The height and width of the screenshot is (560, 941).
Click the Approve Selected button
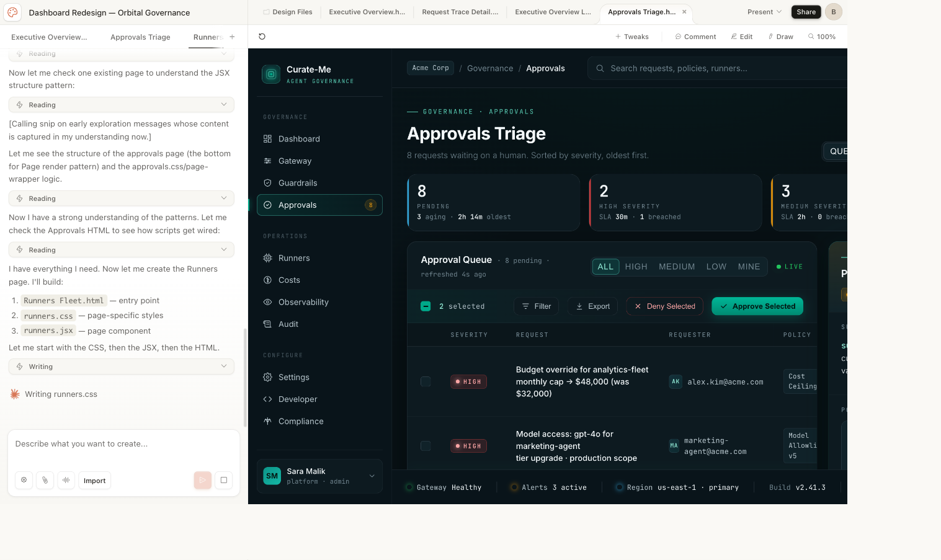(x=757, y=306)
